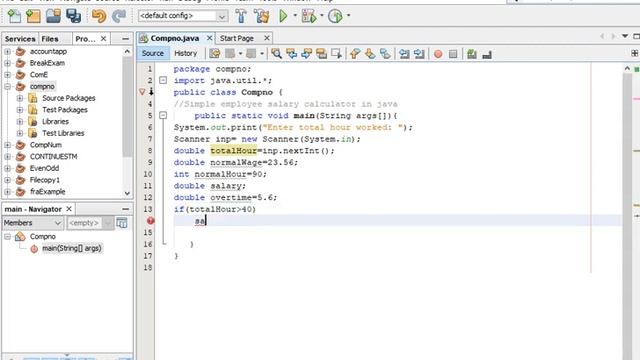This screenshot has height=360, width=640.
Task: Select the Compno.java editor tab
Action: (175, 38)
